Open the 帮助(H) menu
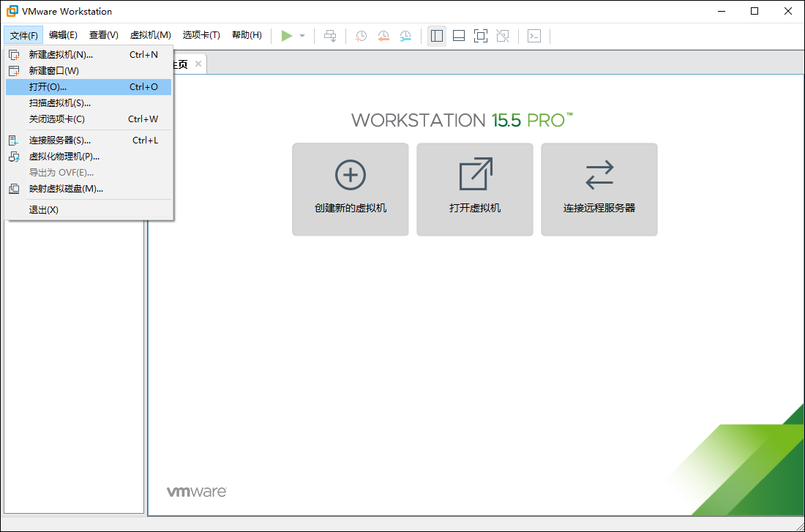Viewport: 805px width, 532px height. [247, 35]
